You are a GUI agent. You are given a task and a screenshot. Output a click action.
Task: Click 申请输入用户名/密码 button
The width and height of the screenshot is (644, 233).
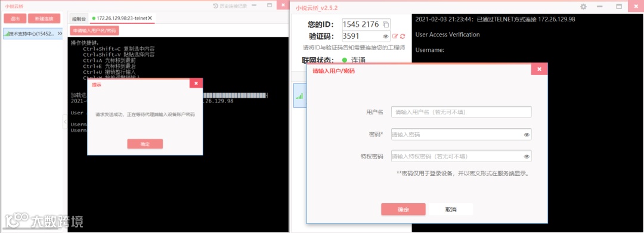(x=94, y=31)
